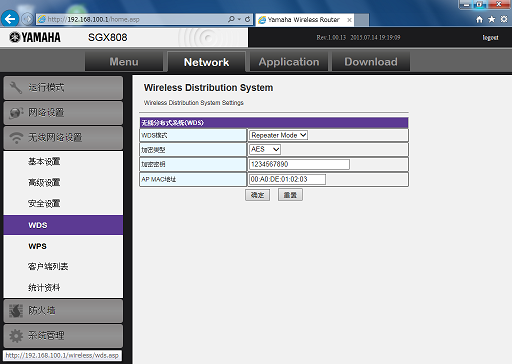Switch to the Menu tab

pyautogui.click(x=124, y=62)
